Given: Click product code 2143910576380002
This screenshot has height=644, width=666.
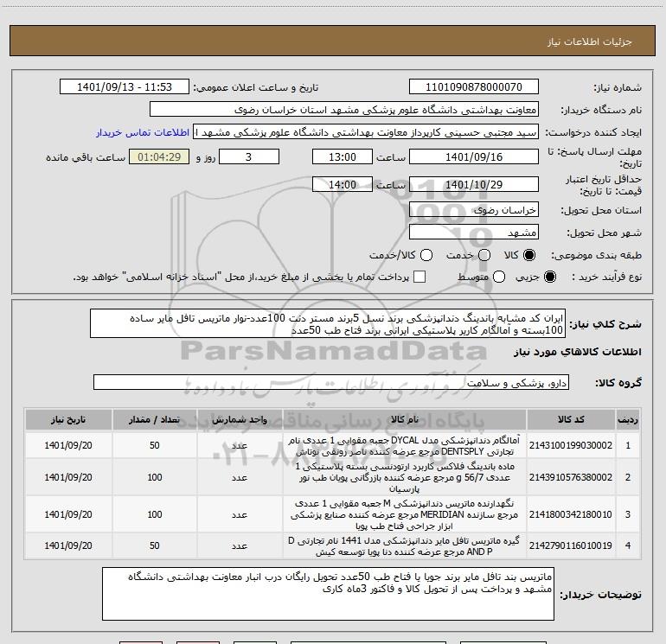Looking at the screenshot, I should (571, 477).
